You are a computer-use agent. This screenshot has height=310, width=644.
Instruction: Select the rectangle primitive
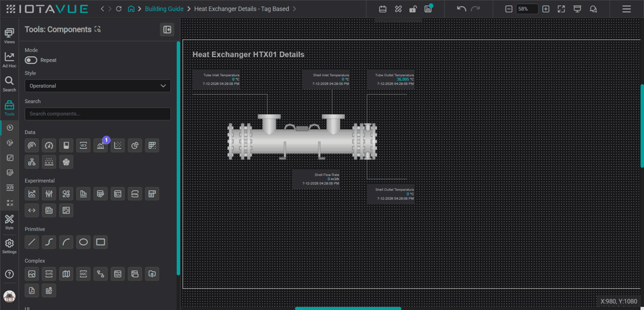click(101, 242)
